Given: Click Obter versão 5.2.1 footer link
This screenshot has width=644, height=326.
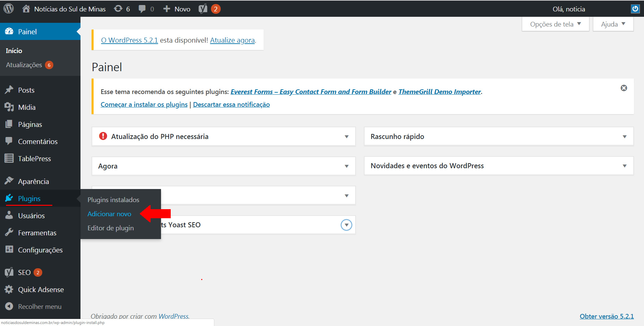Looking at the screenshot, I should (607, 316).
